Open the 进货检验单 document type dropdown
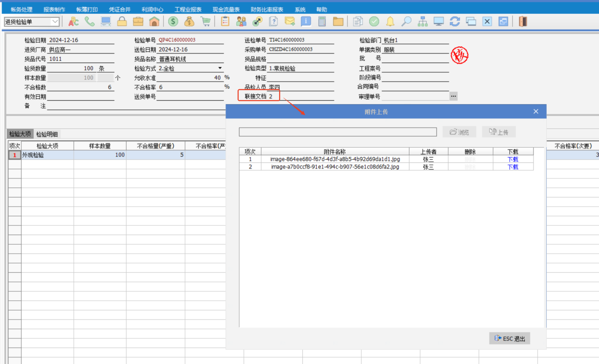Screen dimensions: 599x364 pyautogui.click(x=55, y=22)
